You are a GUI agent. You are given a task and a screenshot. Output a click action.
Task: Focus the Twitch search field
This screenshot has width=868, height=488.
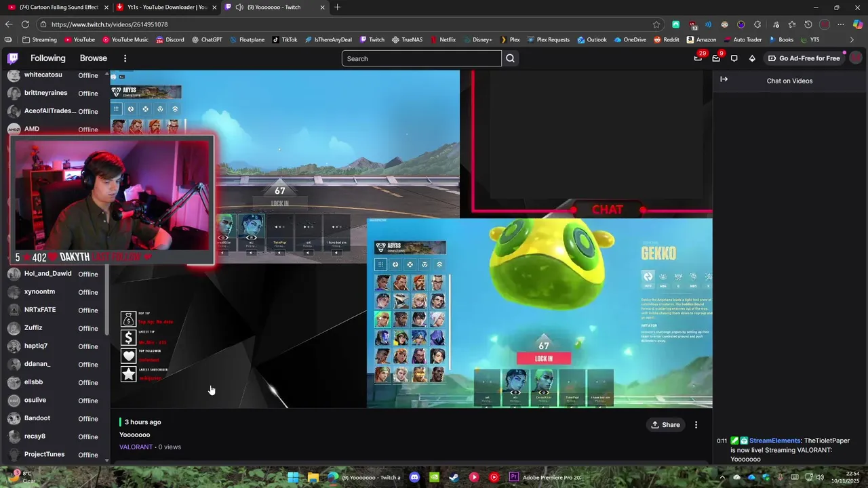pos(422,58)
